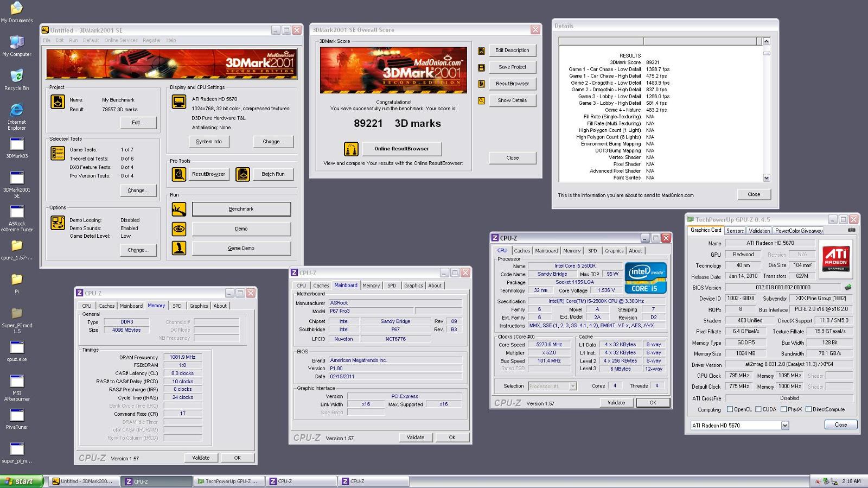Click Change... button in Options section
868x488 pixels.
click(138, 250)
